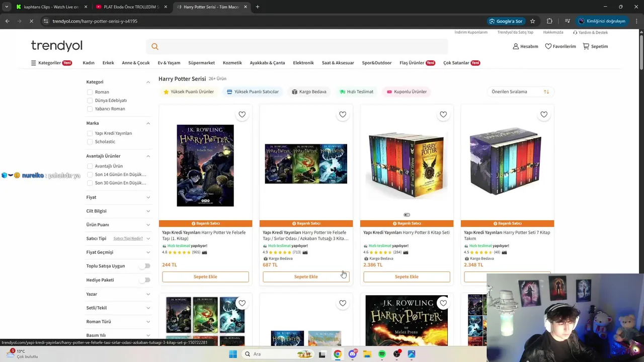
Task: Open Photos app from taskbar
Action: tap(412, 354)
